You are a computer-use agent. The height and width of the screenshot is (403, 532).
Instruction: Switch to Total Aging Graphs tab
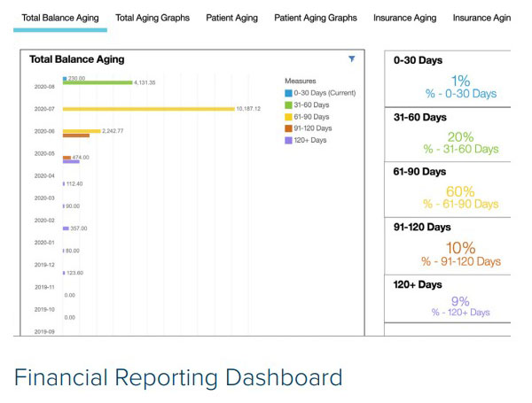coord(153,18)
